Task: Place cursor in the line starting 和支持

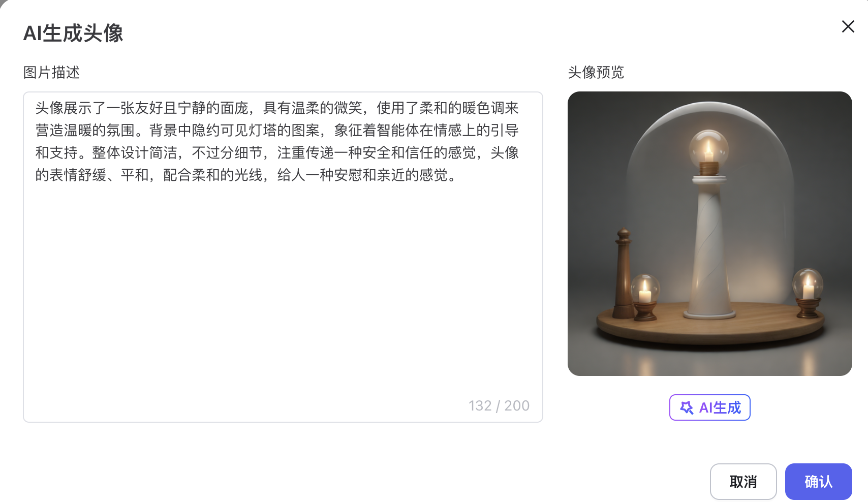Action: pos(277,152)
